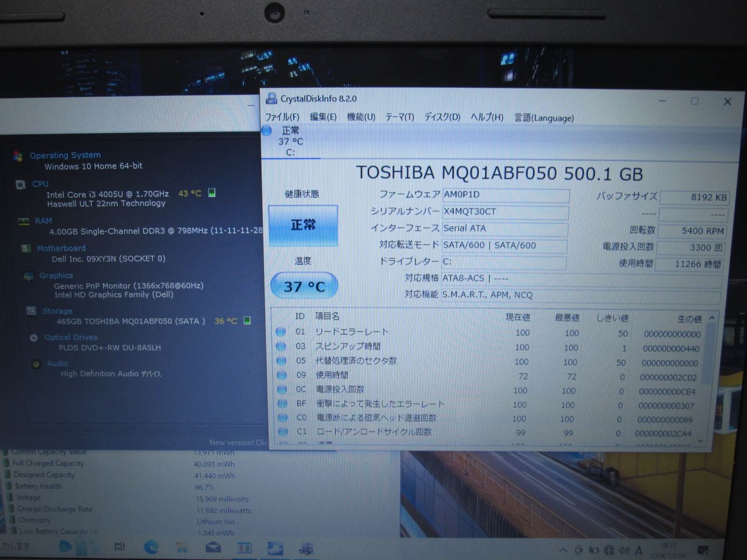Open the Motherboard section in Speccy
This screenshot has width=747, height=560.
click(61, 248)
